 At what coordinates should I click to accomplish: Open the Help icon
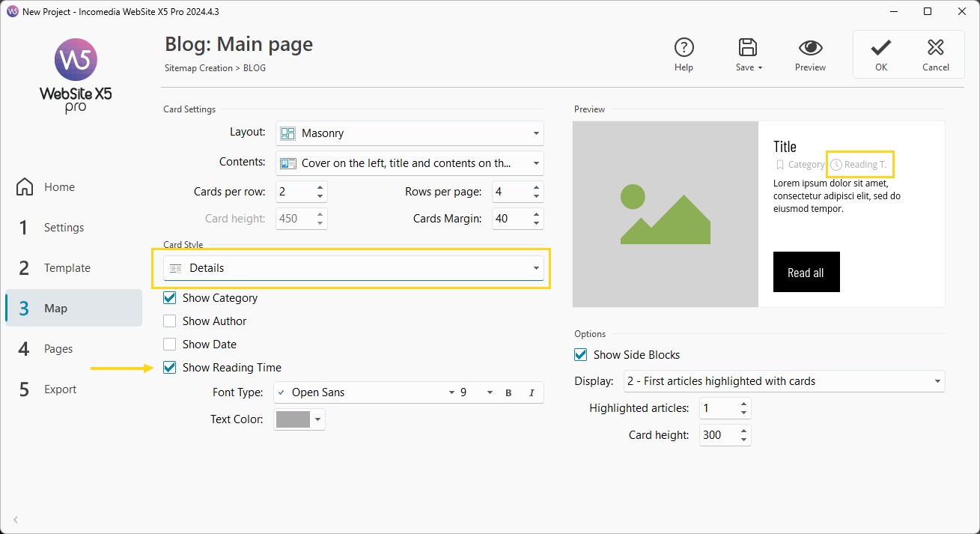pyautogui.click(x=684, y=48)
